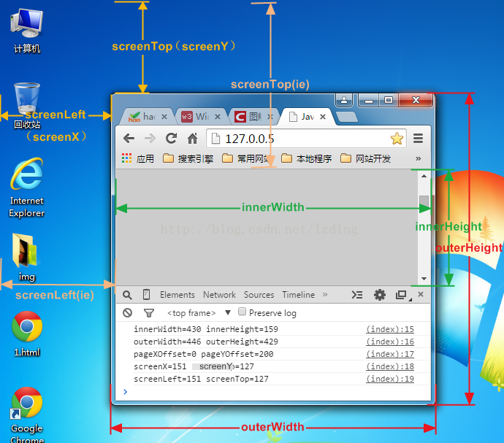Close the DevTools panel

click(421, 294)
